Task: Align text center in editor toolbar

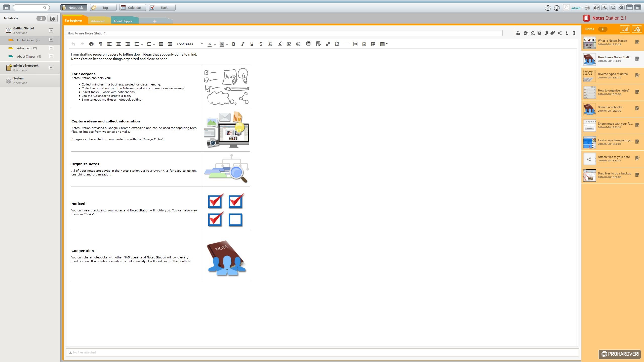Action: (118, 44)
